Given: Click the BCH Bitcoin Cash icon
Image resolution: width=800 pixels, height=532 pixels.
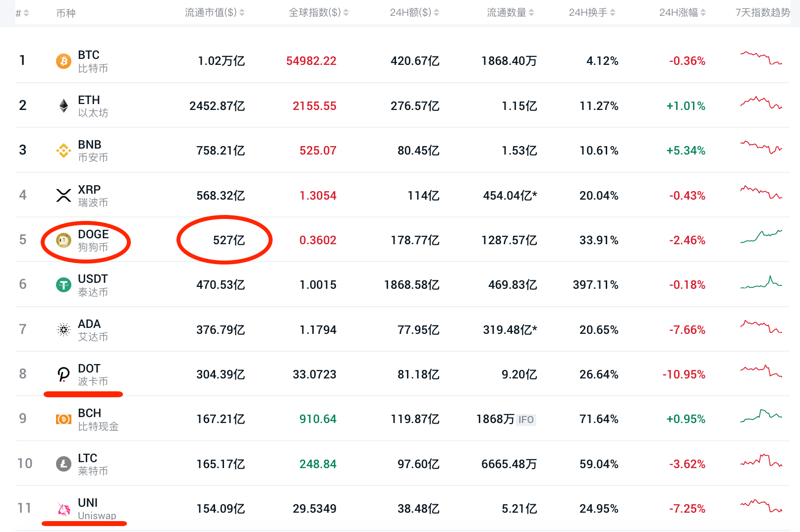Looking at the screenshot, I should [x=63, y=419].
